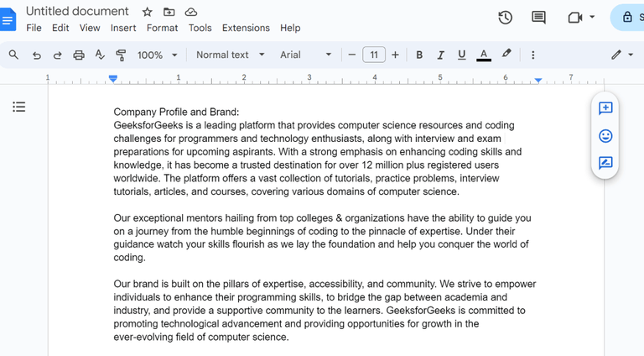Open the Extensions menu
This screenshot has height=356, width=644.
(x=246, y=28)
